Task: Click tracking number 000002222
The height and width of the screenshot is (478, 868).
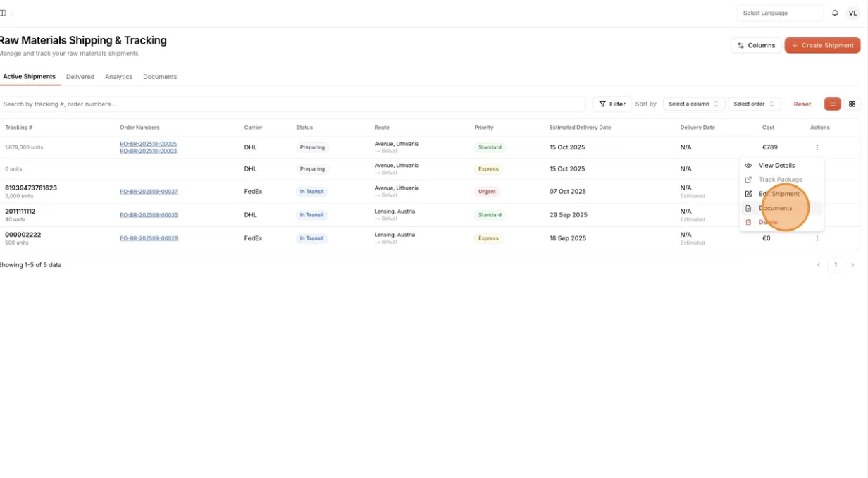Action: click(x=23, y=234)
